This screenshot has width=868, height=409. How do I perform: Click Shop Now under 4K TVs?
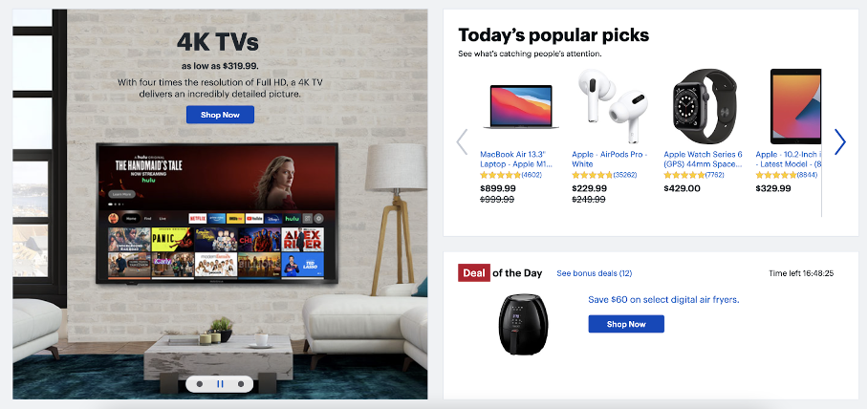[220, 115]
